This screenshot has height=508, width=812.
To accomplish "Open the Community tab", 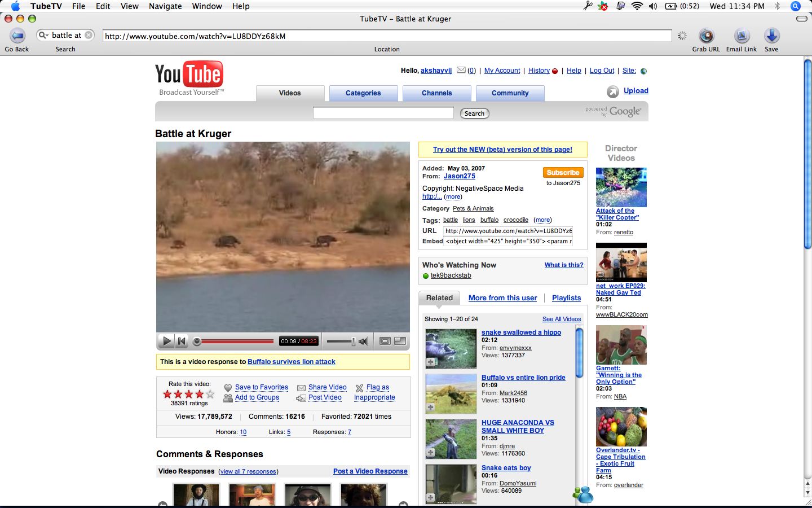I will point(510,93).
